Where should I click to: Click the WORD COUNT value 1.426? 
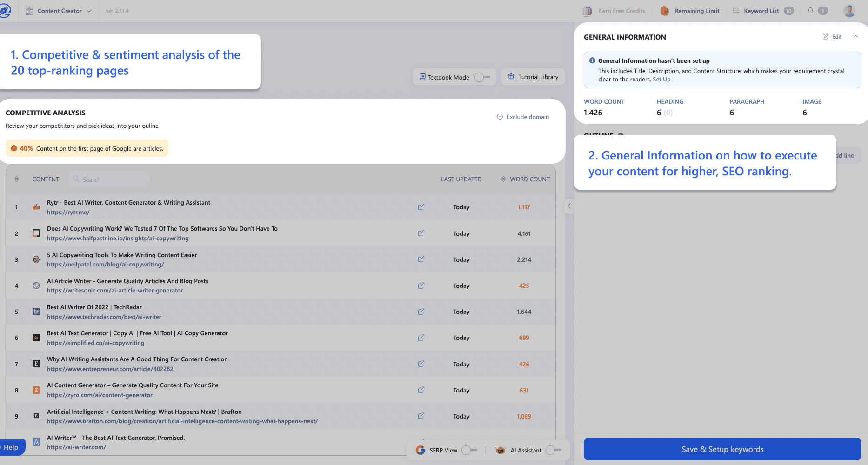(x=593, y=113)
